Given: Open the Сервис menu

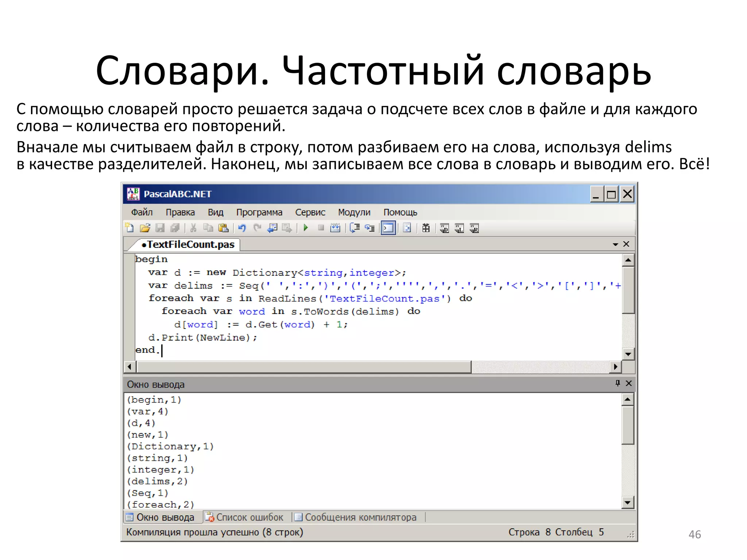Looking at the screenshot, I should (310, 212).
